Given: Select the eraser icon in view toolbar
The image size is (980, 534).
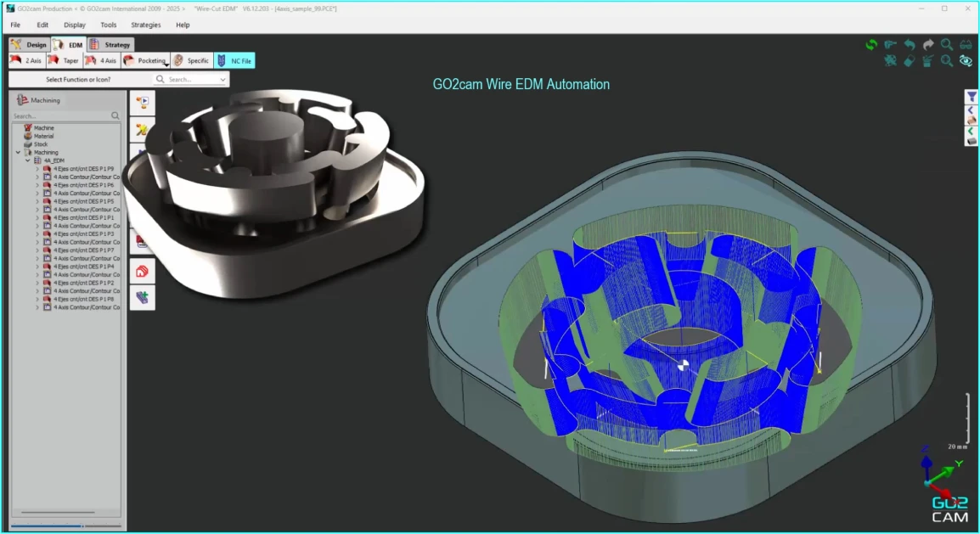Looking at the screenshot, I should click(x=909, y=61).
